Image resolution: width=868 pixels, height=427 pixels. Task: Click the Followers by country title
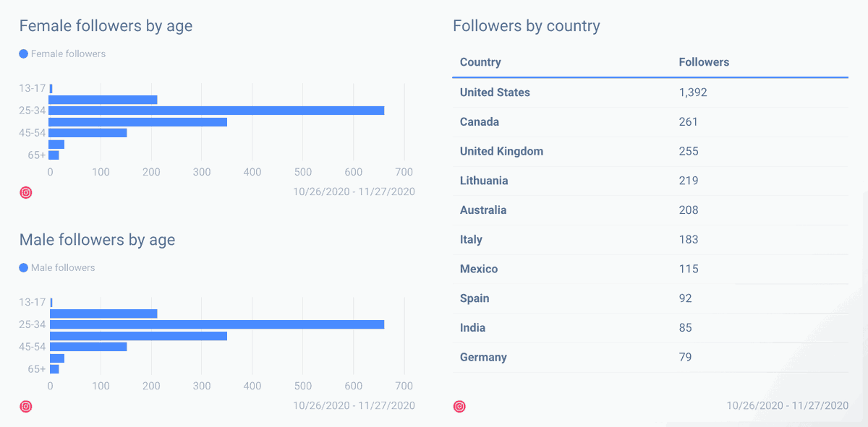click(527, 25)
